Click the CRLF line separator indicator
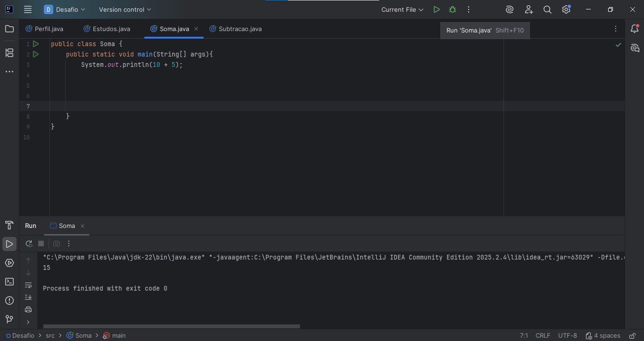 (543, 336)
